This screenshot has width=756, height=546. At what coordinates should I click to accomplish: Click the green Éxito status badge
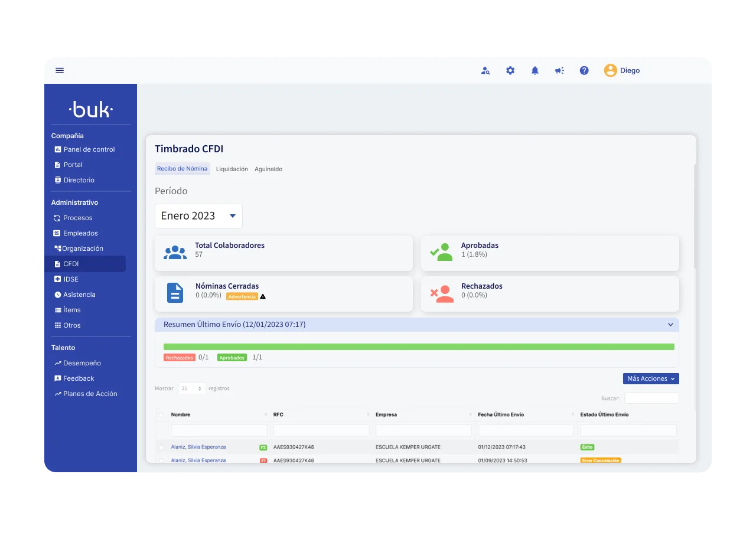pyautogui.click(x=587, y=447)
